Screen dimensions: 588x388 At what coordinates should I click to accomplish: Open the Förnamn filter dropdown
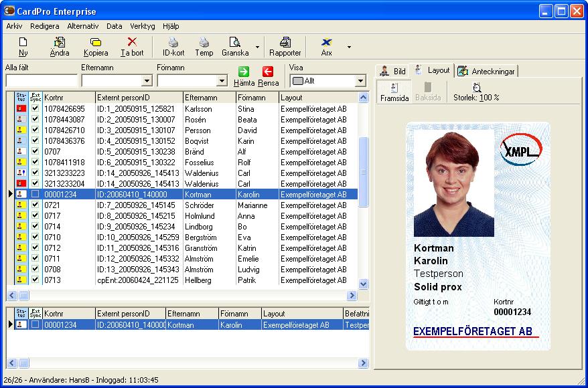222,80
